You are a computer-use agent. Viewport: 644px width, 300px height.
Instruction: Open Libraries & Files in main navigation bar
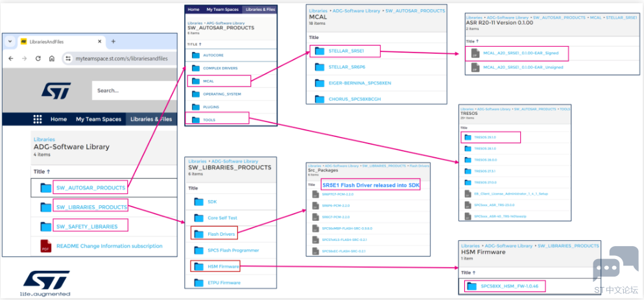point(151,119)
